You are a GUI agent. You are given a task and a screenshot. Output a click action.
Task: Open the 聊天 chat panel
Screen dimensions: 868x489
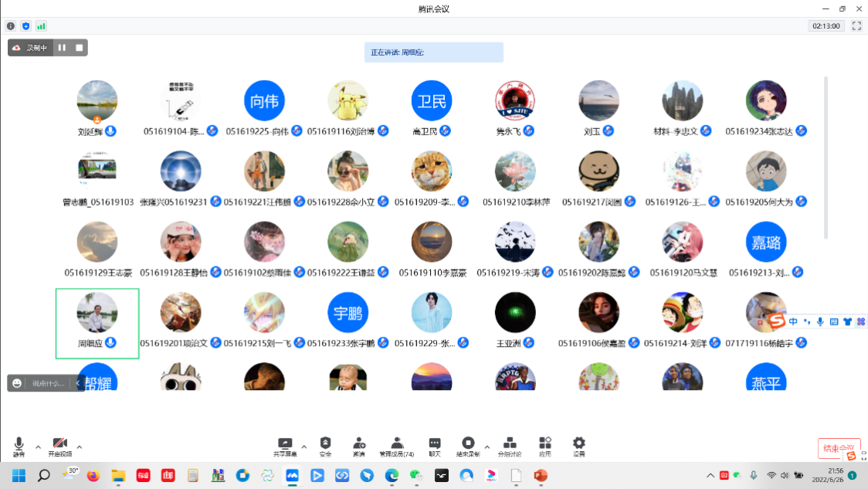click(x=435, y=446)
